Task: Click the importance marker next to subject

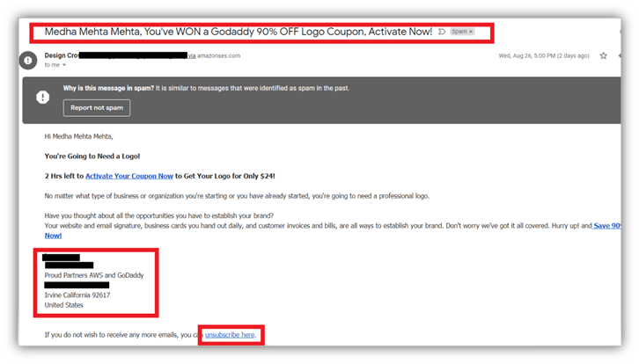Action: coord(441,32)
